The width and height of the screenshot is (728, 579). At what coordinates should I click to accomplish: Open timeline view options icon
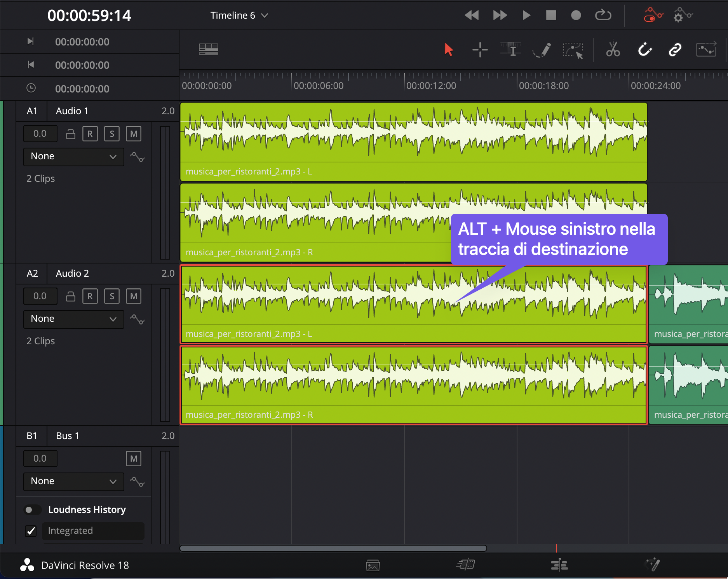pyautogui.click(x=209, y=49)
